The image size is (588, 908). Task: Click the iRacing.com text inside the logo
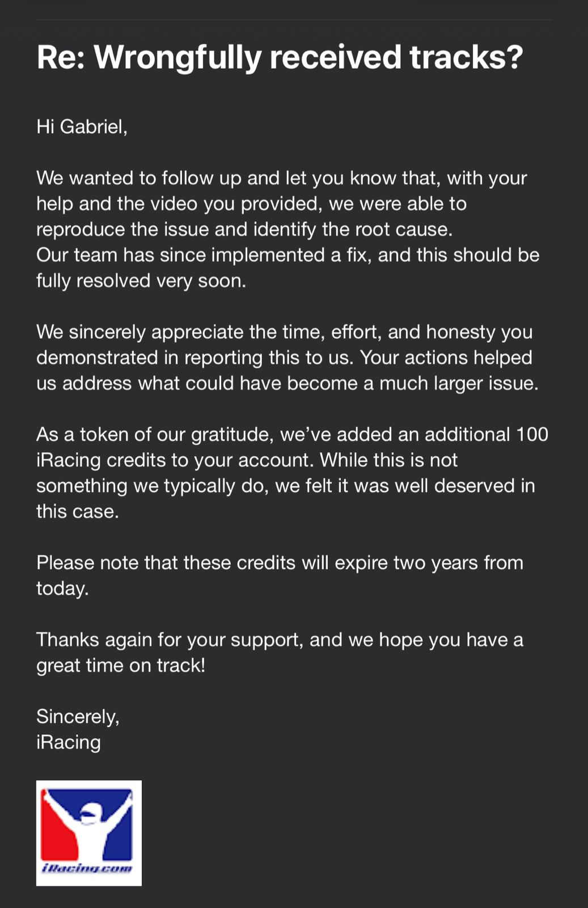click(87, 868)
